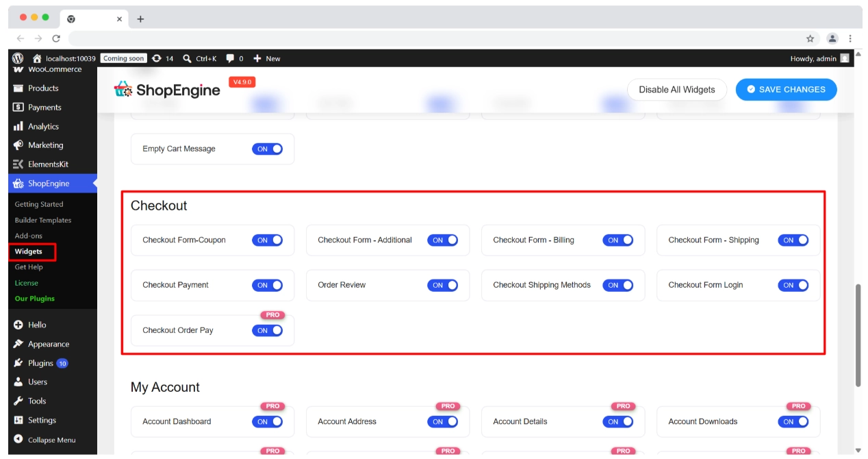Click the updates icon showing 14

pyautogui.click(x=157, y=58)
